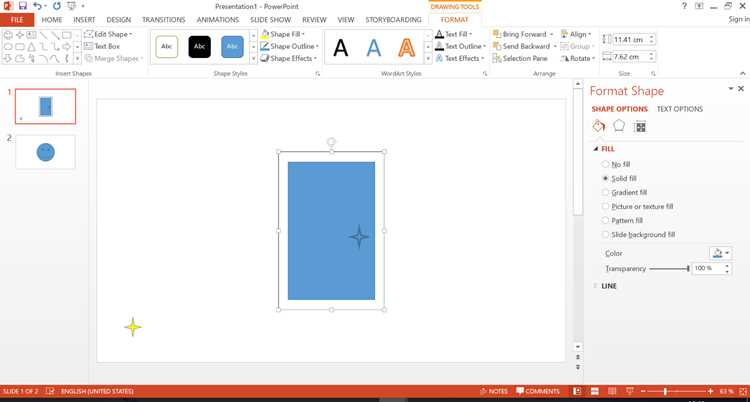Select the white outlined Abc shape style
This screenshot has width=750, height=402.
pyautogui.click(x=167, y=46)
